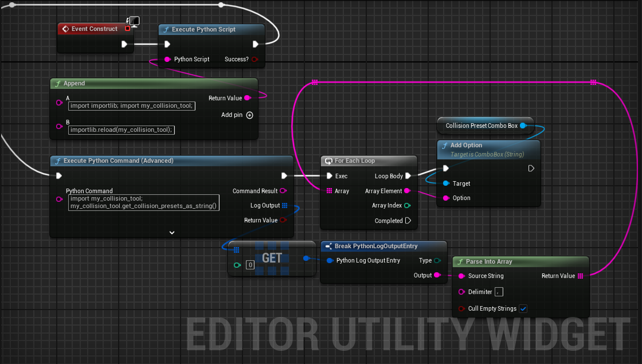The image size is (642, 364).
Task: Click the left reroute node on the top wire
Action: 12,5
